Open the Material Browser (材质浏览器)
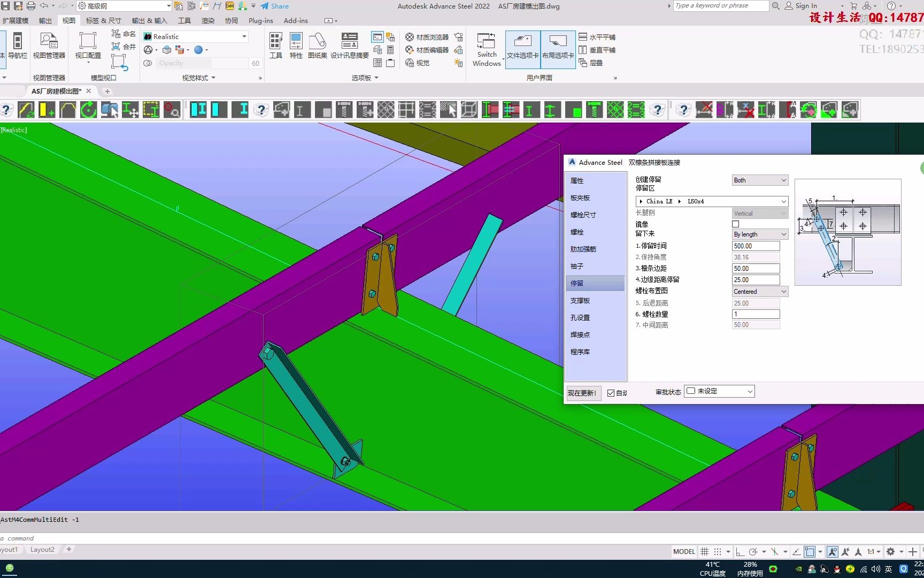The image size is (924, 578). coord(427,37)
